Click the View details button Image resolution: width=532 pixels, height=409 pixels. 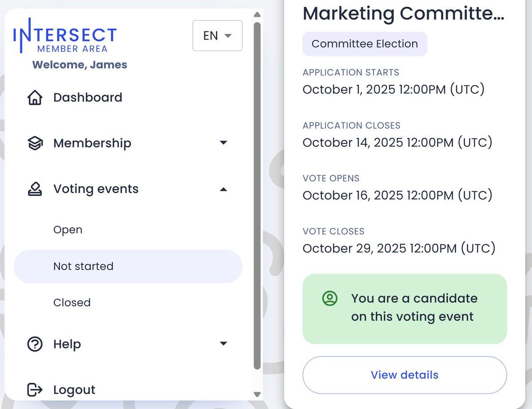click(x=404, y=375)
